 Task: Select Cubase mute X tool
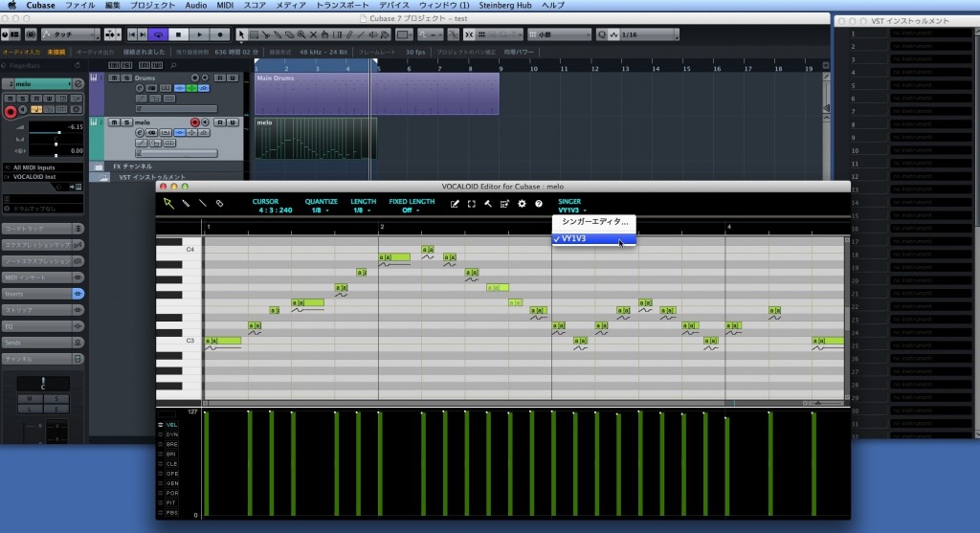(x=313, y=35)
